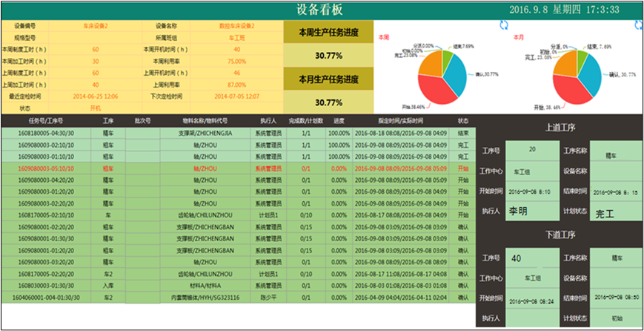
Task: Click the refresh icon above weekly pie chart
Action: point(505,25)
